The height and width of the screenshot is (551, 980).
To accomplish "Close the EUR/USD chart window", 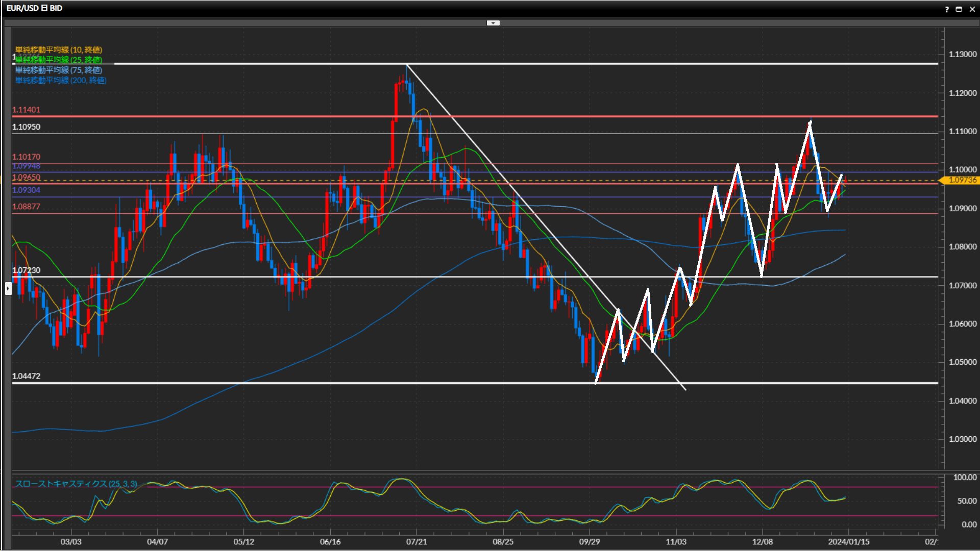I will (x=972, y=9).
